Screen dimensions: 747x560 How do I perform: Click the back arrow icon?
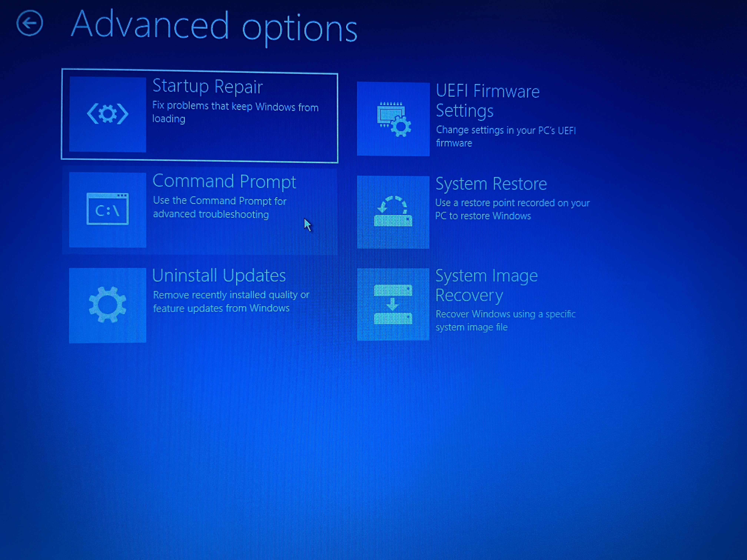click(x=30, y=23)
